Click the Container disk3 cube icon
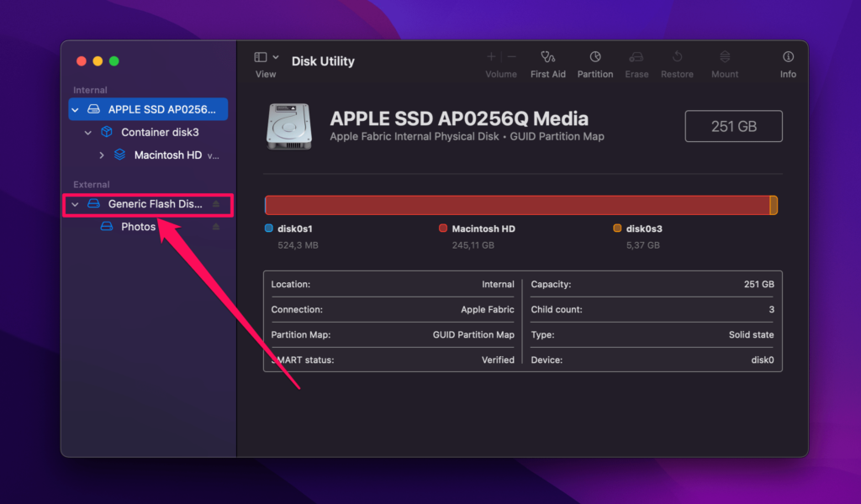861x504 pixels. (x=107, y=132)
